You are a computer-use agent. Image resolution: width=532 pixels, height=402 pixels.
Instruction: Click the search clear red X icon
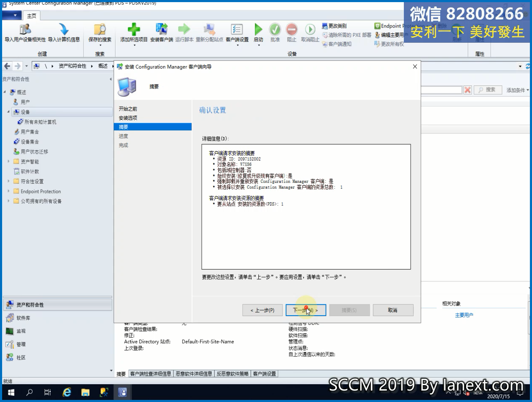(x=467, y=90)
